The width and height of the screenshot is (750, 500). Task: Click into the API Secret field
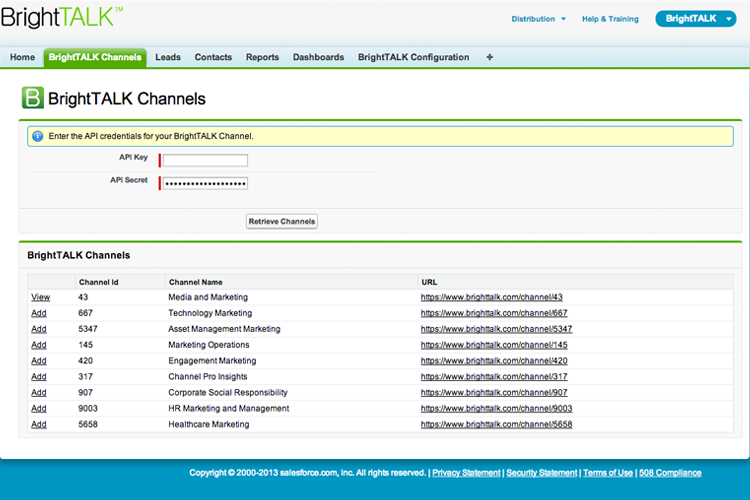coord(205,183)
